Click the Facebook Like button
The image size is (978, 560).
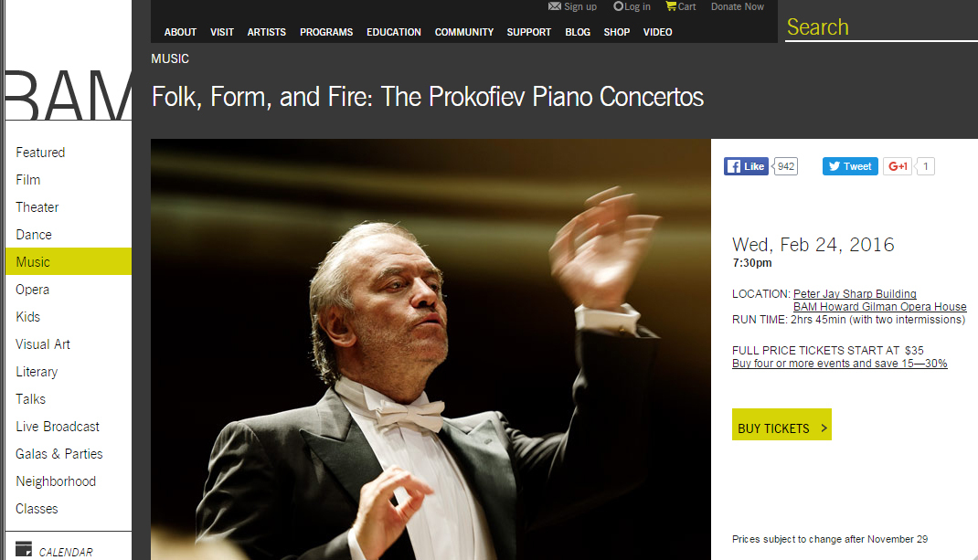746,166
